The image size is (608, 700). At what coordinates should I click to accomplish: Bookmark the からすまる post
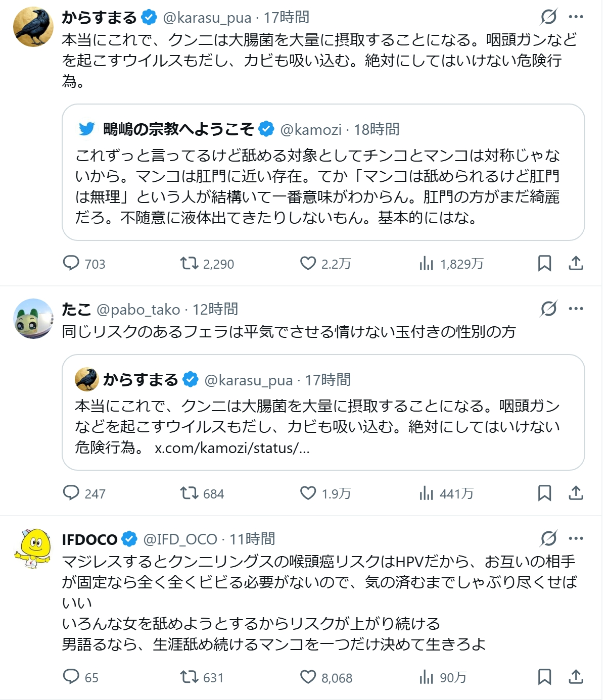click(544, 263)
